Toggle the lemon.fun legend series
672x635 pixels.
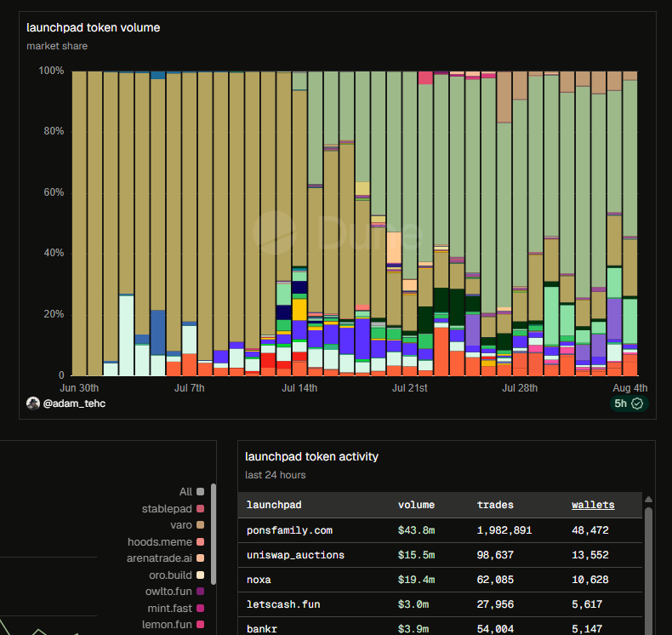(173, 625)
